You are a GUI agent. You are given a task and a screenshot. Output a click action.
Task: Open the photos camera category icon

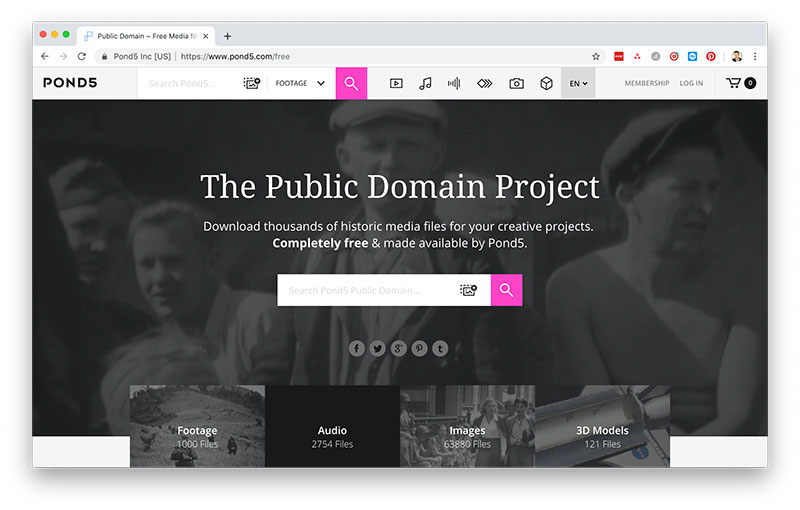coord(516,83)
